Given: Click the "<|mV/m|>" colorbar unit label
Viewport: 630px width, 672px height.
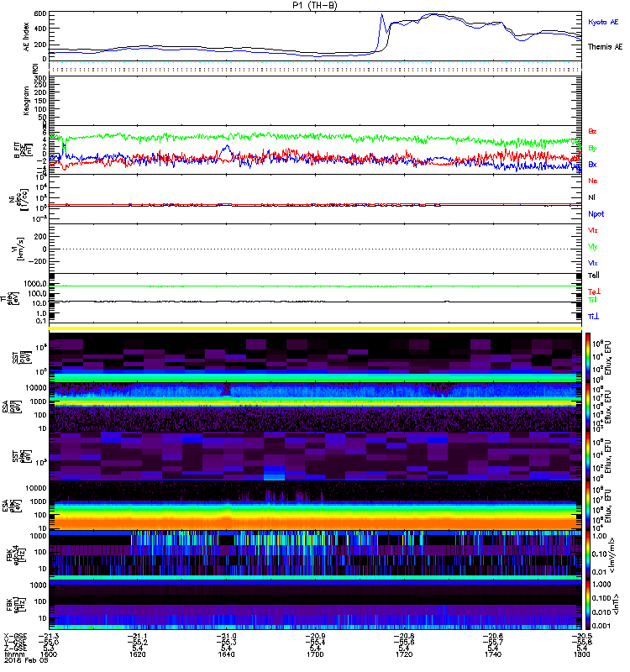Looking at the screenshot, I should pos(613,555).
